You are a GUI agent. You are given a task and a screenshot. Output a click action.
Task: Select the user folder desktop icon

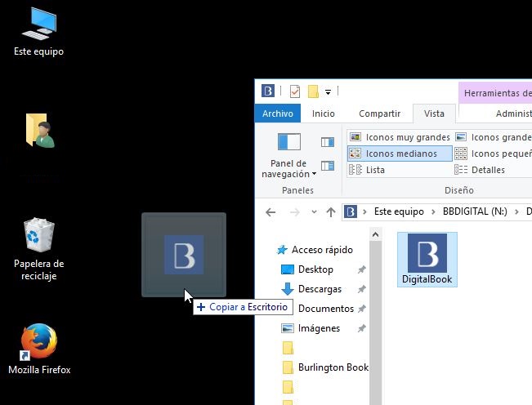pos(38,131)
